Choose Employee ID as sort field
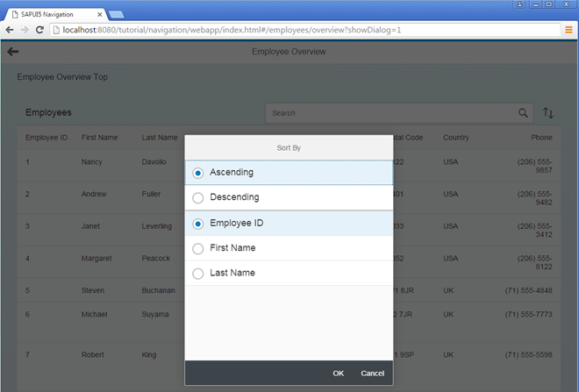Screen dimensions: 579x392 click(x=198, y=224)
